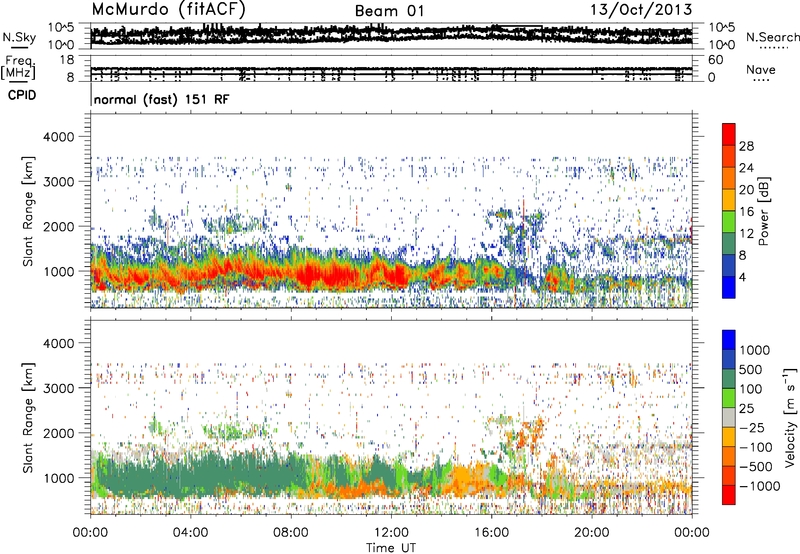Click the Velocity colorbar value -25
This screenshot has width=800, height=554.
pos(752,427)
